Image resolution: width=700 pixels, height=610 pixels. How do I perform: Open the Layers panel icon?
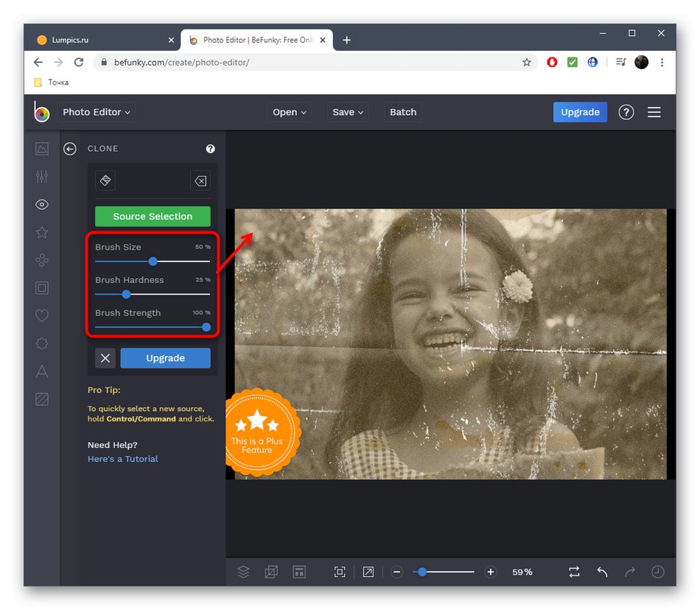tap(243, 572)
